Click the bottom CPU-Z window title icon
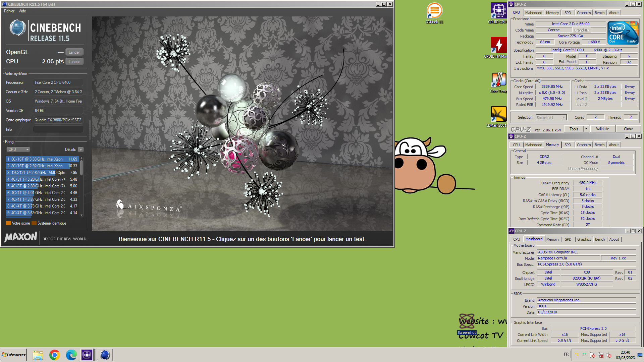The width and height of the screenshot is (644, 362). pos(512,231)
